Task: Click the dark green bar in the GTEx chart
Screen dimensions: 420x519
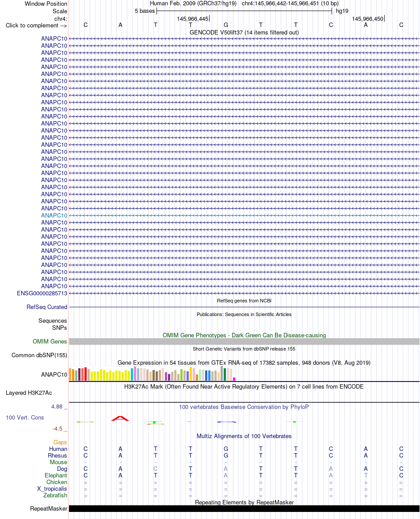Action: 225,374
